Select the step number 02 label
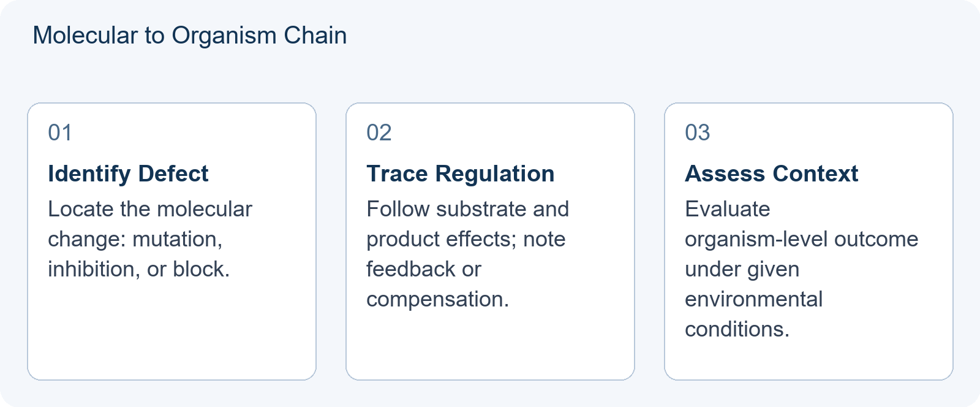This screenshot has height=407, width=980. [x=379, y=132]
